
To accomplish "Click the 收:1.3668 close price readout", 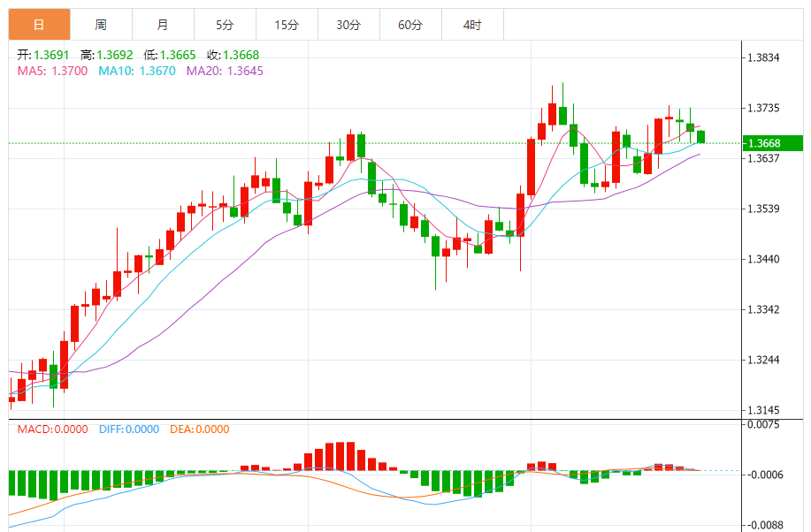I will tap(233, 55).
